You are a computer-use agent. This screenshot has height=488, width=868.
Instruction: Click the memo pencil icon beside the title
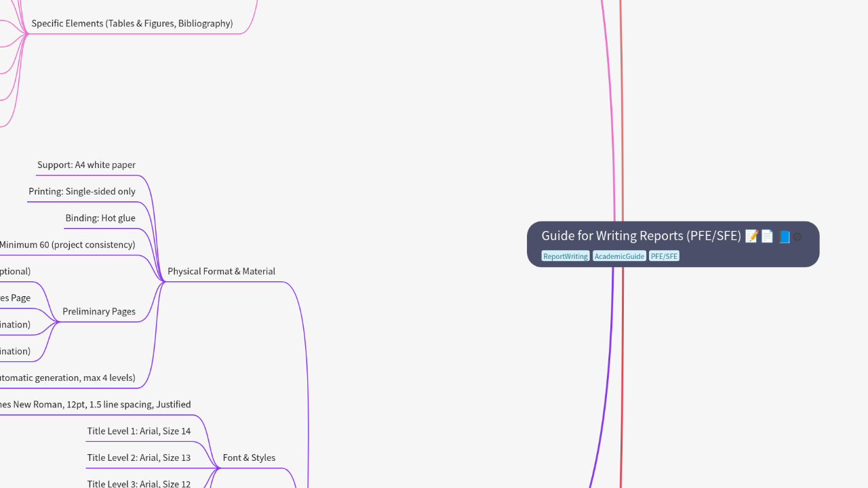751,236
